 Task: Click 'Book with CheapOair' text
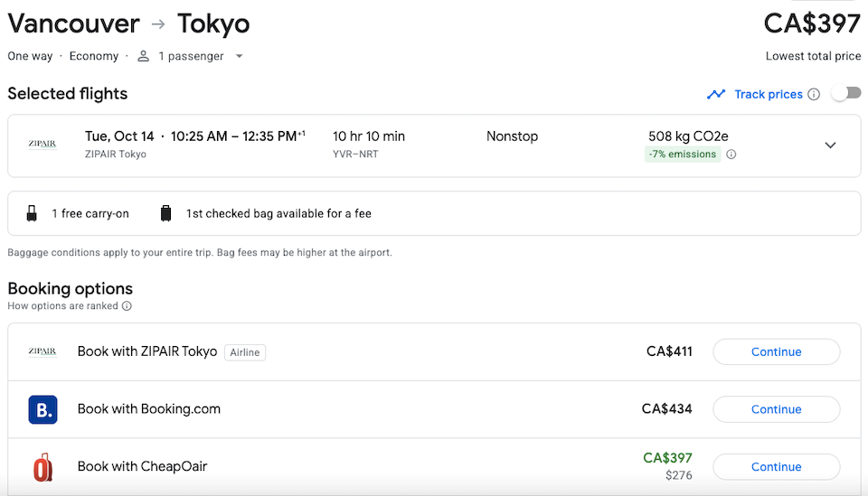(142, 467)
